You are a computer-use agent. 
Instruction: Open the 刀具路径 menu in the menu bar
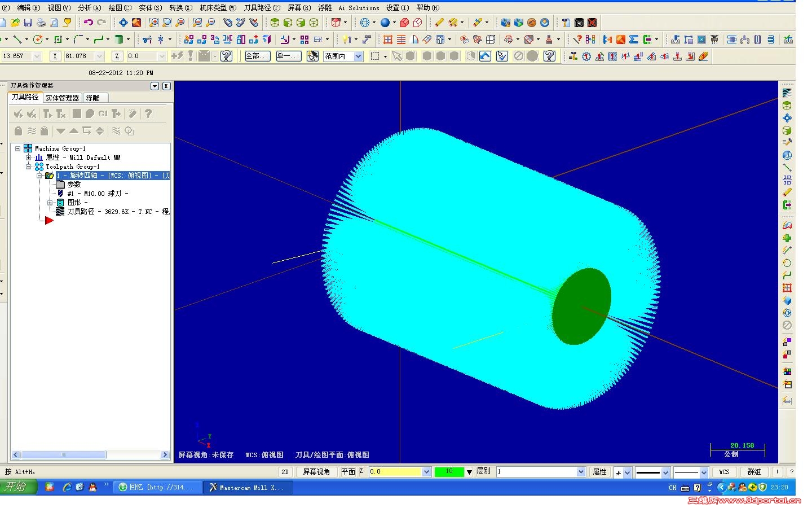(x=262, y=8)
